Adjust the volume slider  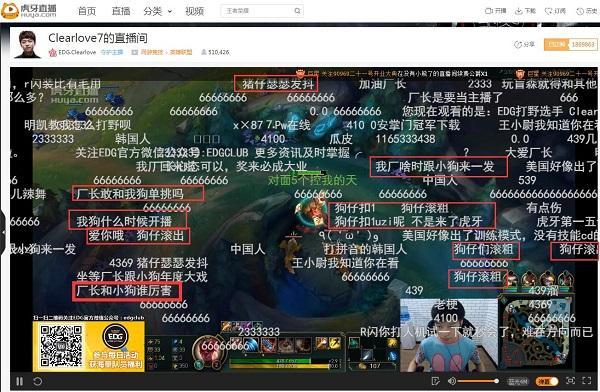(x=478, y=381)
